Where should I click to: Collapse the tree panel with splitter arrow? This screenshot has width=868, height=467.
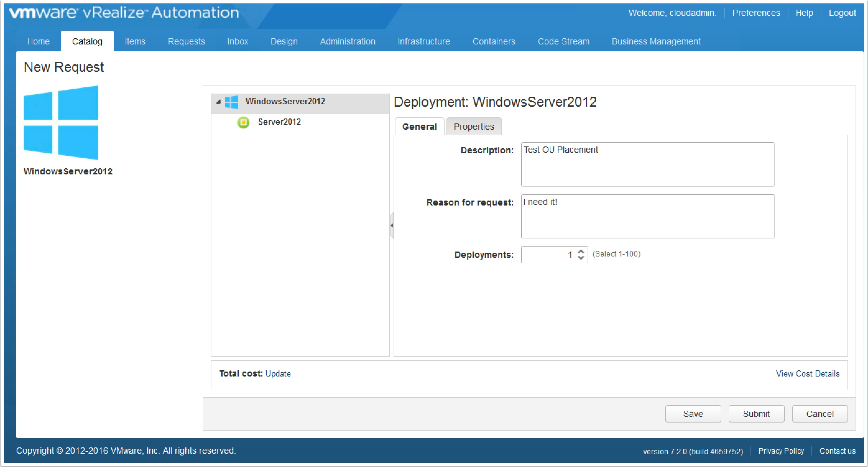click(391, 225)
